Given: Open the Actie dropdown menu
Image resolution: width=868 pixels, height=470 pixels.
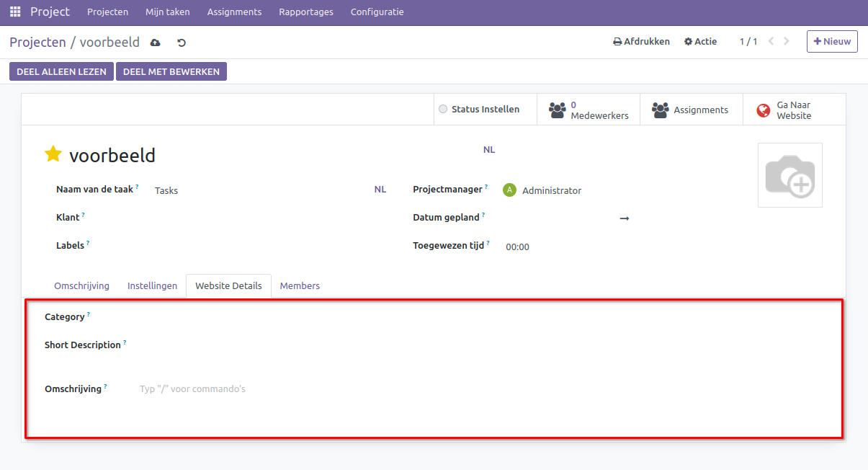Looking at the screenshot, I should 700,42.
